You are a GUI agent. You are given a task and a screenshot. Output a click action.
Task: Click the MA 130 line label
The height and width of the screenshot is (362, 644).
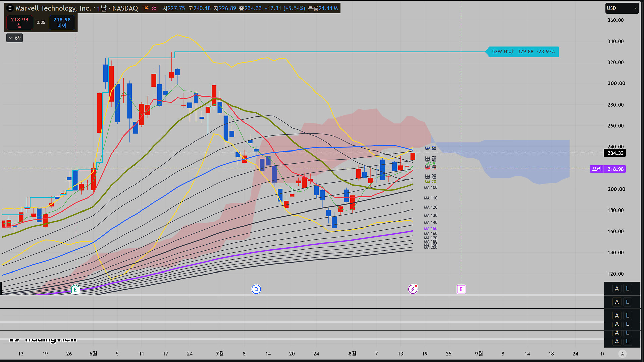tap(431, 216)
